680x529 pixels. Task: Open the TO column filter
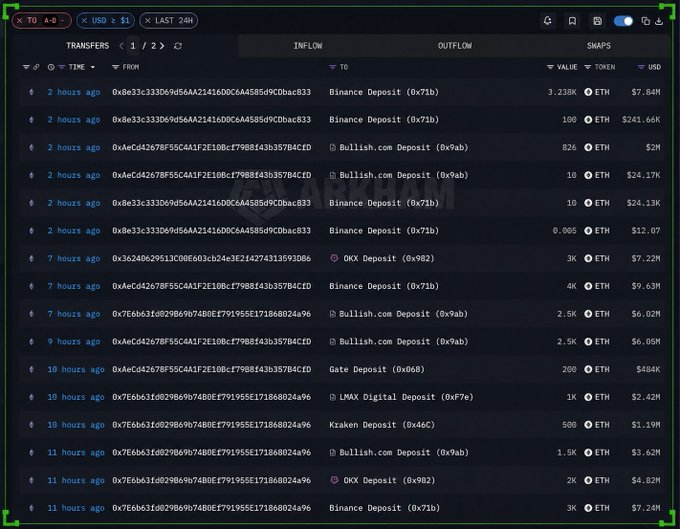[333, 67]
